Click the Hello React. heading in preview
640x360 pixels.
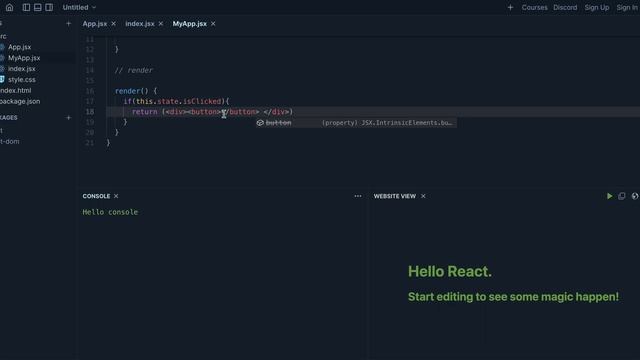pyautogui.click(x=450, y=271)
